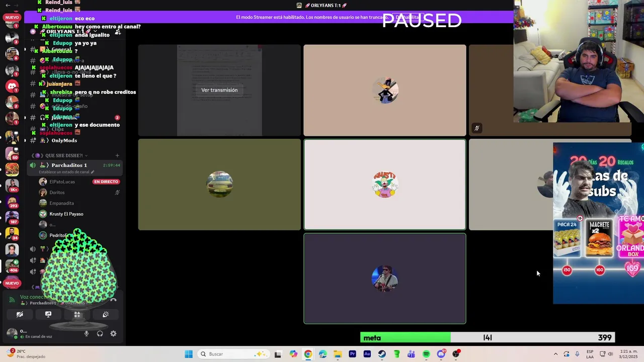The height and width of the screenshot is (362, 644).
Task: Open Windows Start menu
Action: pos(189,354)
